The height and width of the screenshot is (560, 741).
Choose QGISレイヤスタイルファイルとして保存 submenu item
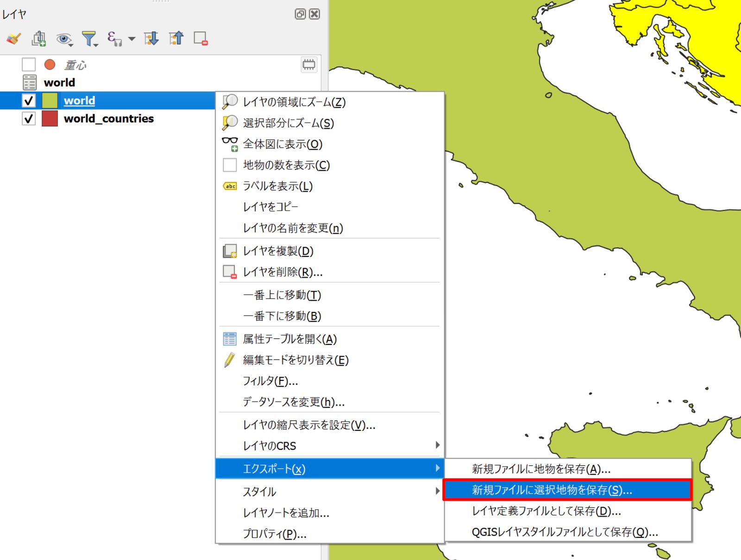coord(568,532)
